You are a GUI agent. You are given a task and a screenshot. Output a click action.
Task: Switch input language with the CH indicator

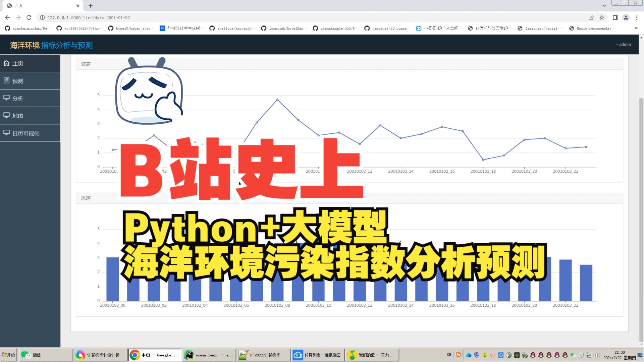pyautogui.click(x=448, y=354)
